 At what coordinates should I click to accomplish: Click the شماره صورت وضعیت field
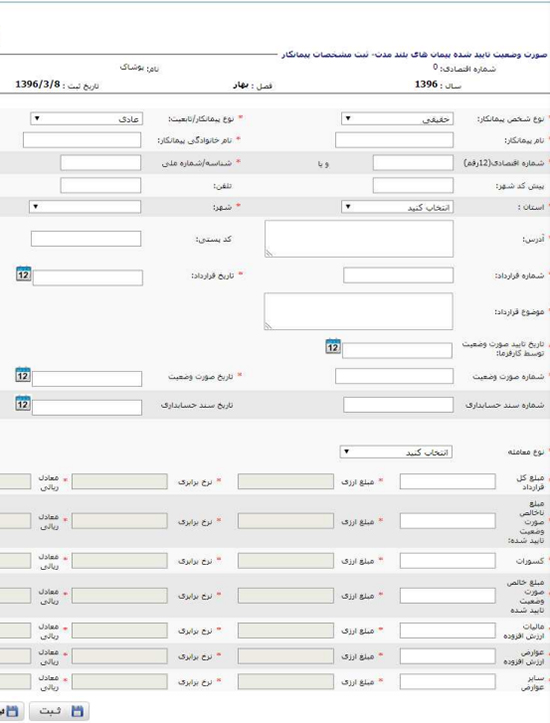(x=394, y=376)
